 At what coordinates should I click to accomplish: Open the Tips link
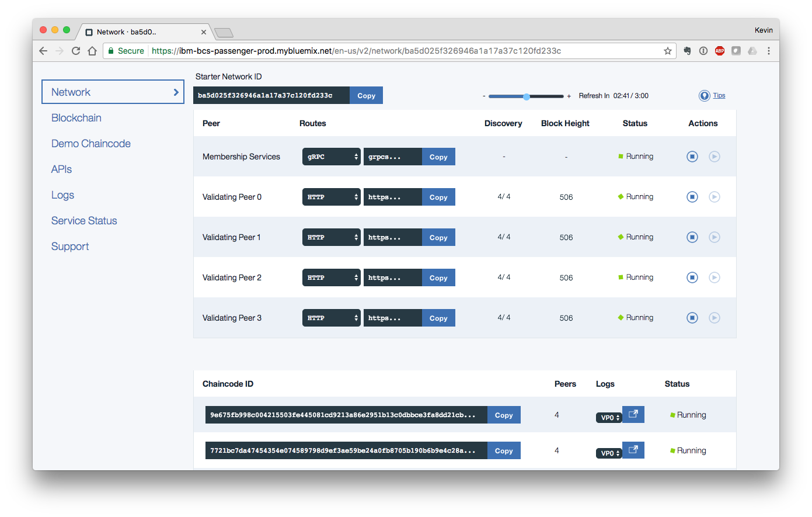tap(719, 95)
